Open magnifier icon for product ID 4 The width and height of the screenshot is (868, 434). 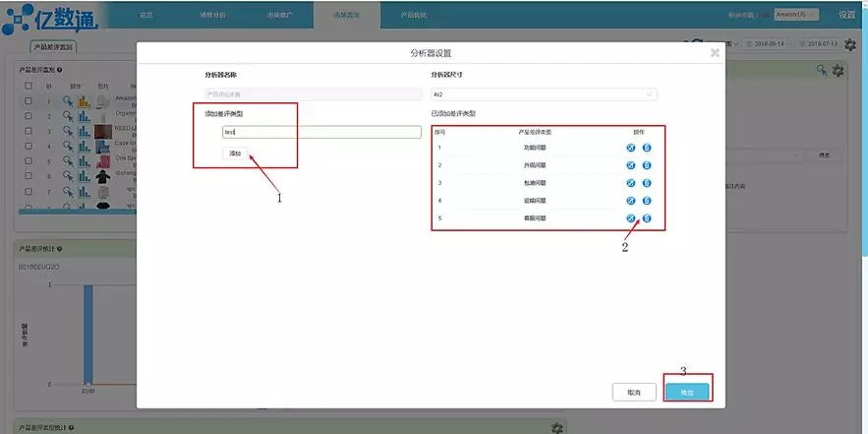(68, 147)
